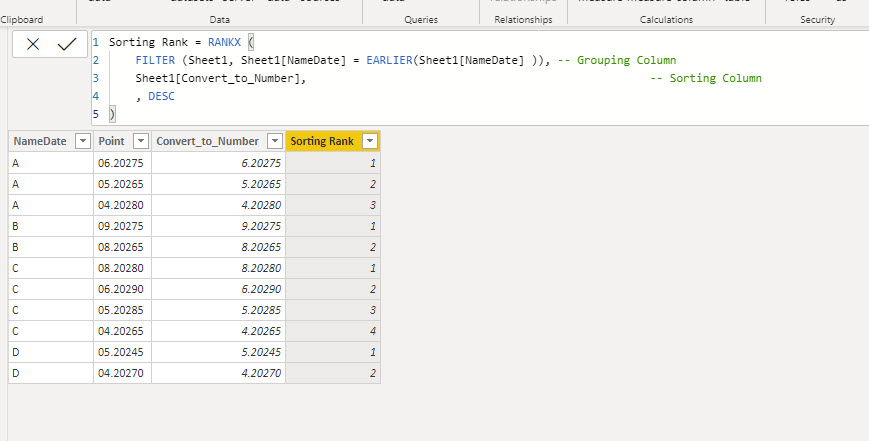Screen dimensions: 869x441
Task: Click DESC keyword in formula line 4
Action: tap(161, 96)
